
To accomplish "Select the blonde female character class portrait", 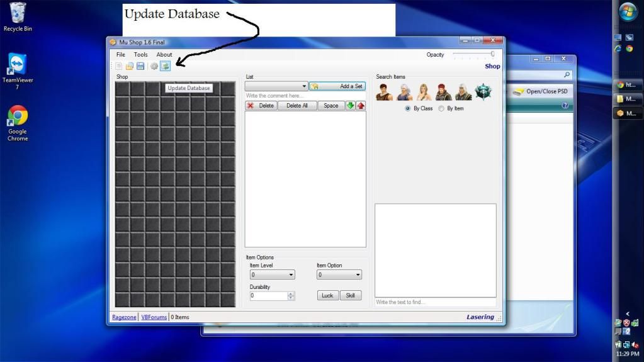I will 424,92.
